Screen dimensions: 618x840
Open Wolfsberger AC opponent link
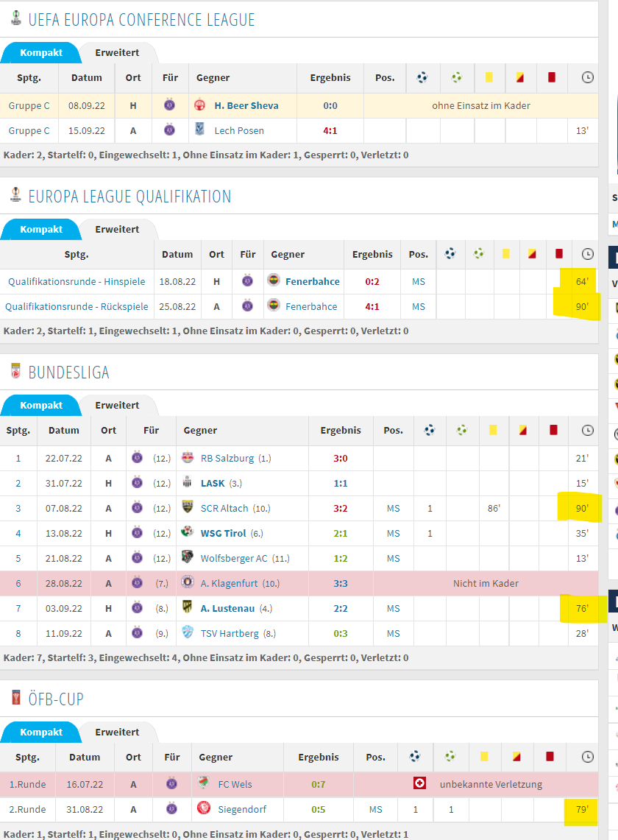pos(234,559)
